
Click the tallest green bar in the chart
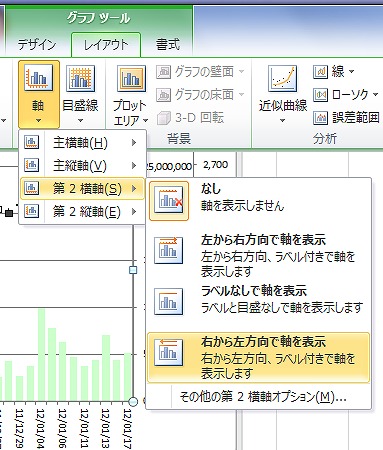[x=41, y=355]
